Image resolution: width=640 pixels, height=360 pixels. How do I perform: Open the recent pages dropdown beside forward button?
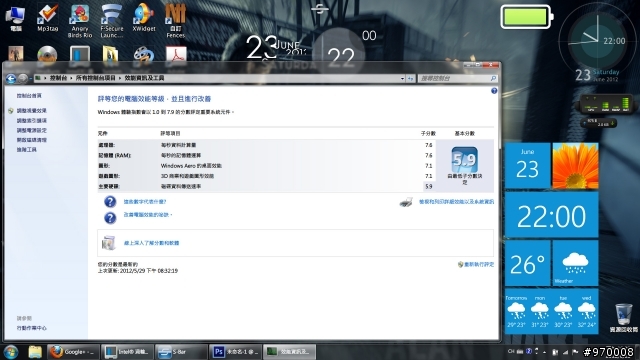click(31, 78)
